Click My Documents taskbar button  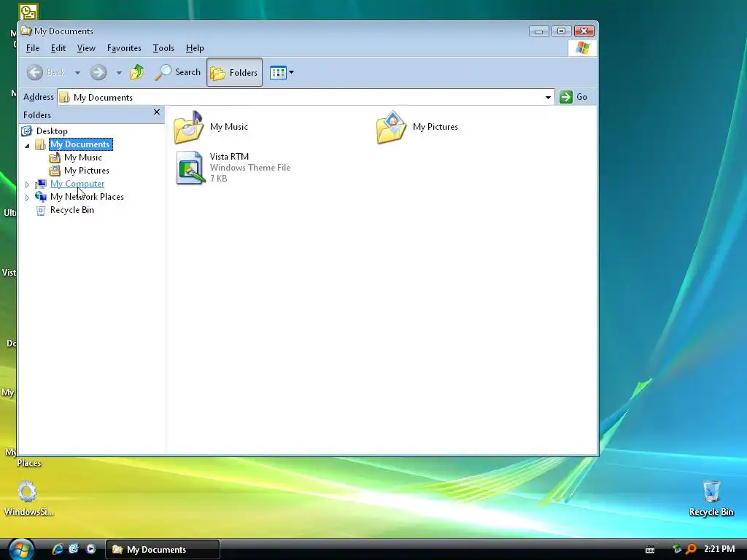pyautogui.click(x=163, y=550)
